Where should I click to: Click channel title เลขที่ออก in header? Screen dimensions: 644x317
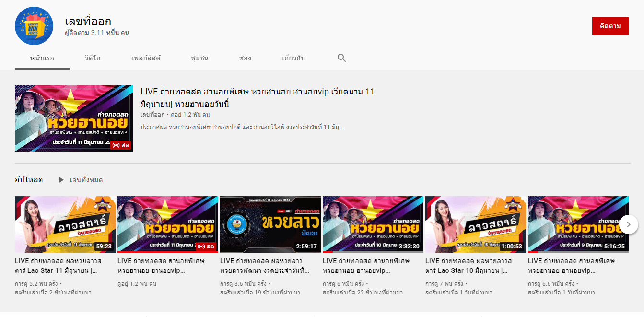coord(88,22)
